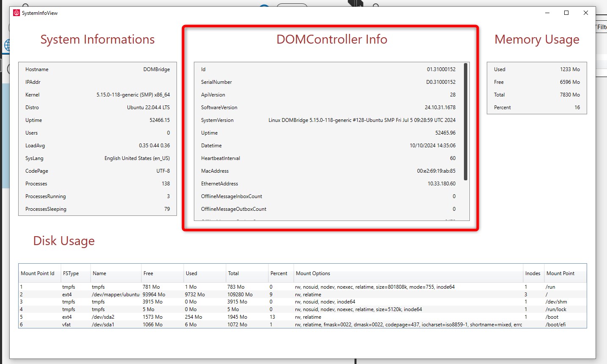Select the Memory Used row 1233 Mo

point(537,69)
